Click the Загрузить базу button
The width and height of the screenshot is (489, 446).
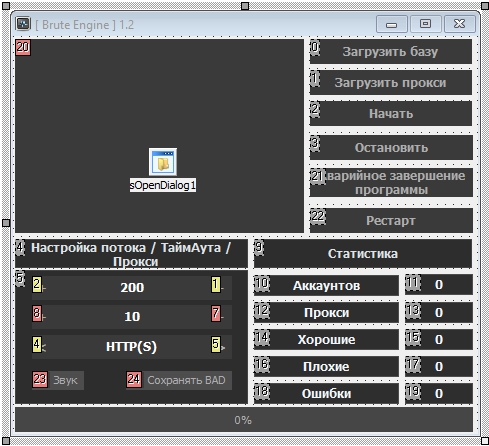(x=391, y=51)
